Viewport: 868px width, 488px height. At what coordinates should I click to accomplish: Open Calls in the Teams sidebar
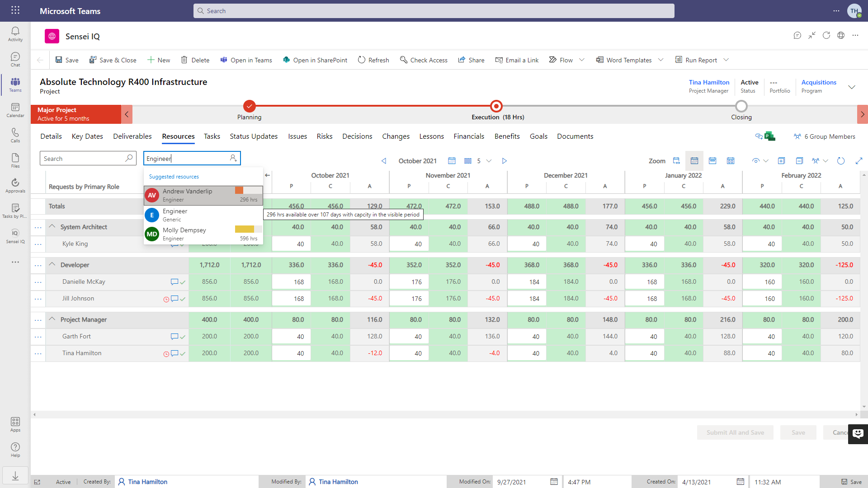click(x=15, y=135)
